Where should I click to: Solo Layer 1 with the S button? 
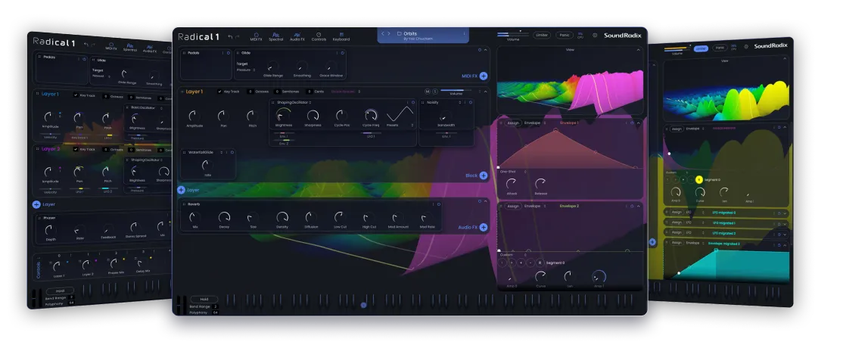coord(436,91)
